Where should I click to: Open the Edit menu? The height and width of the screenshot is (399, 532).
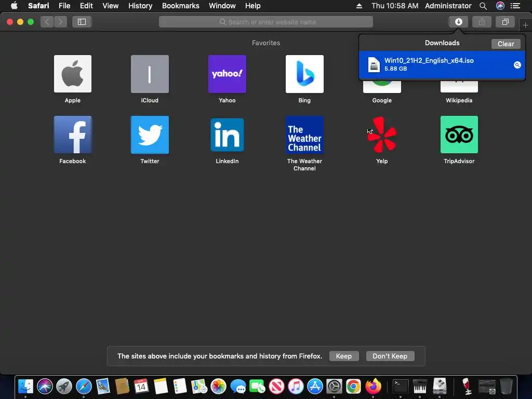point(86,6)
